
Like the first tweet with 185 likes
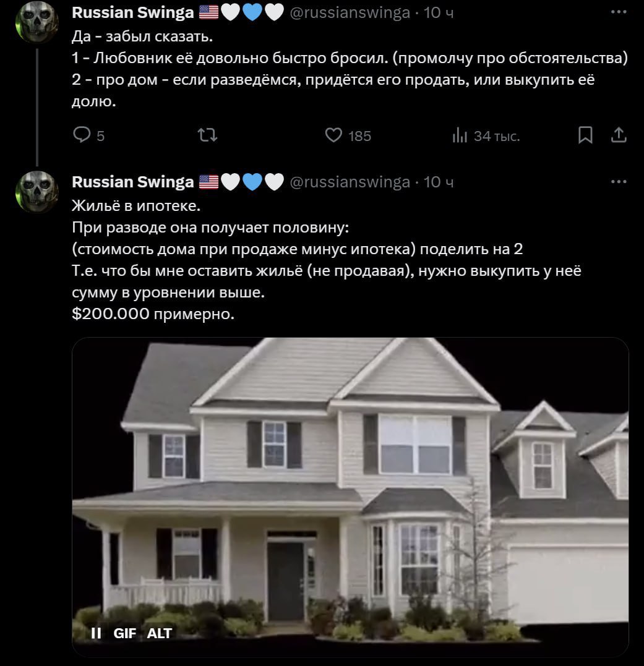click(x=348, y=135)
